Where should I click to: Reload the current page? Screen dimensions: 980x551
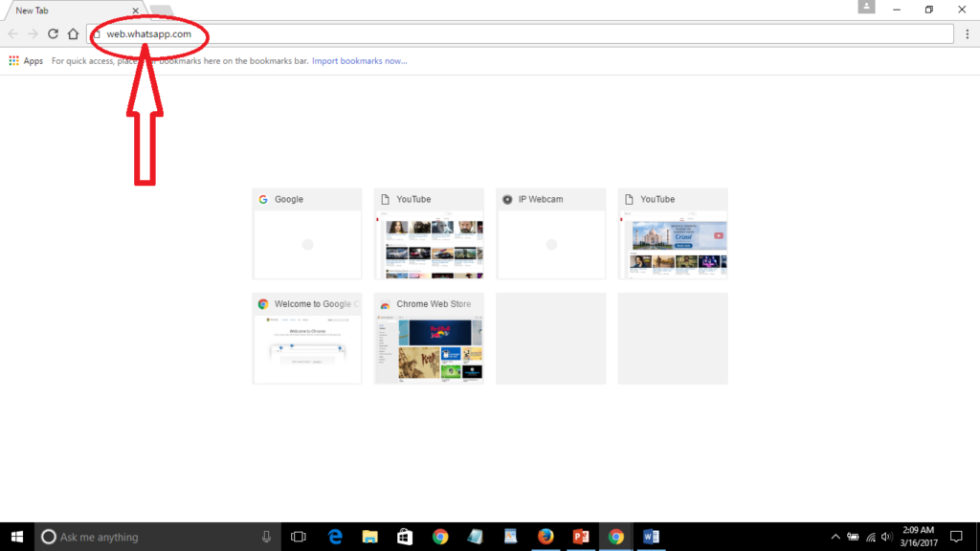[x=54, y=33]
